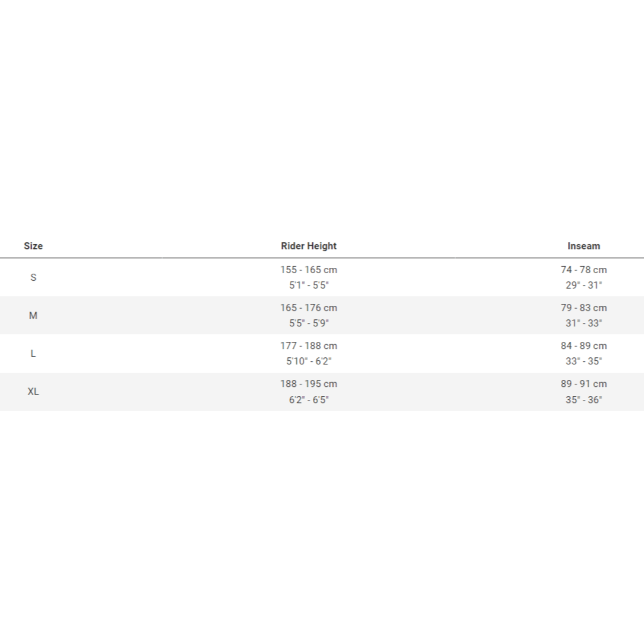Select the S size label
644x644 pixels.
[33, 277]
